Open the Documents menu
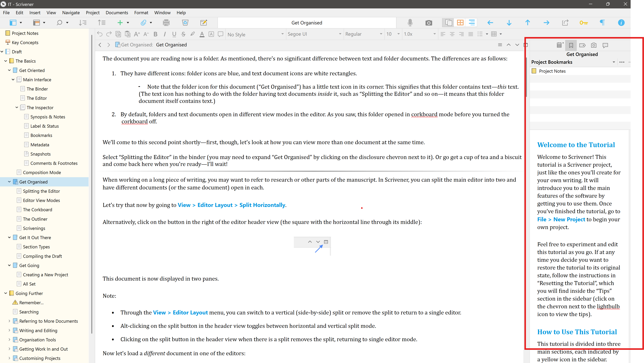The width and height of the screenshot is (644, 363). pyautogui.click(x=117, y=13)
